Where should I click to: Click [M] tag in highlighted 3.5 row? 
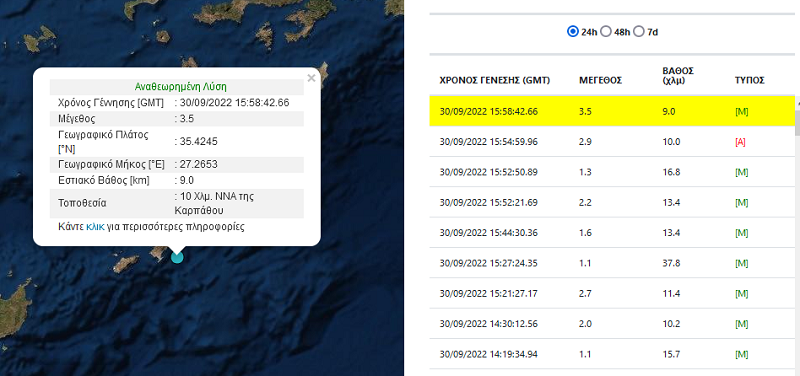pos(741,111)
